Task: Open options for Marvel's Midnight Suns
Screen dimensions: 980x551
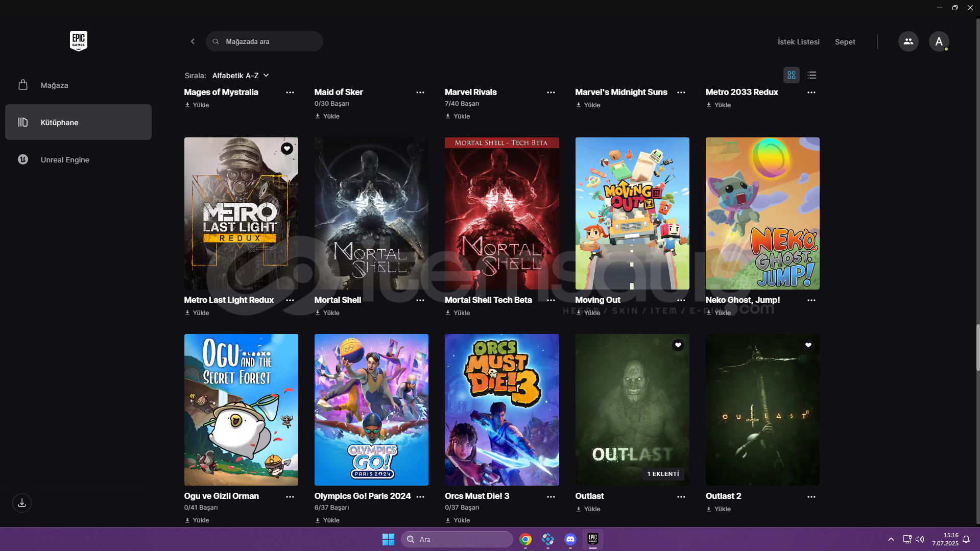Action: click(681, 92)
